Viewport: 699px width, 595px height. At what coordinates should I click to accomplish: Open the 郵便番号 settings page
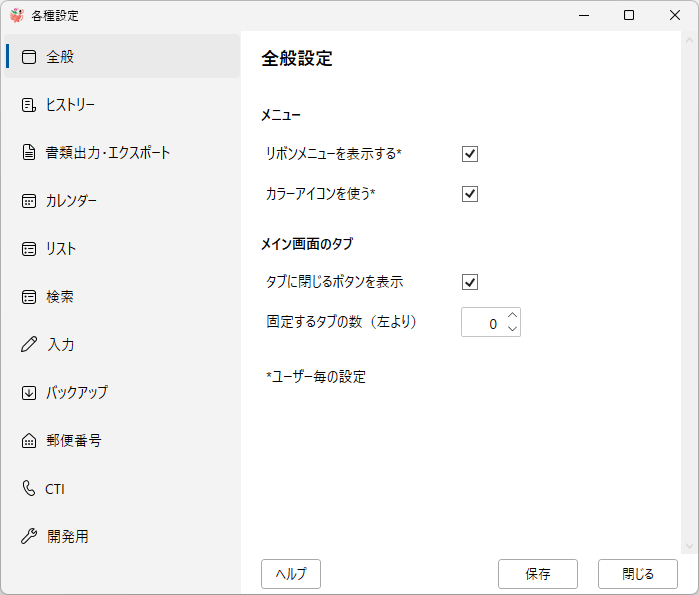coord(73,441)
